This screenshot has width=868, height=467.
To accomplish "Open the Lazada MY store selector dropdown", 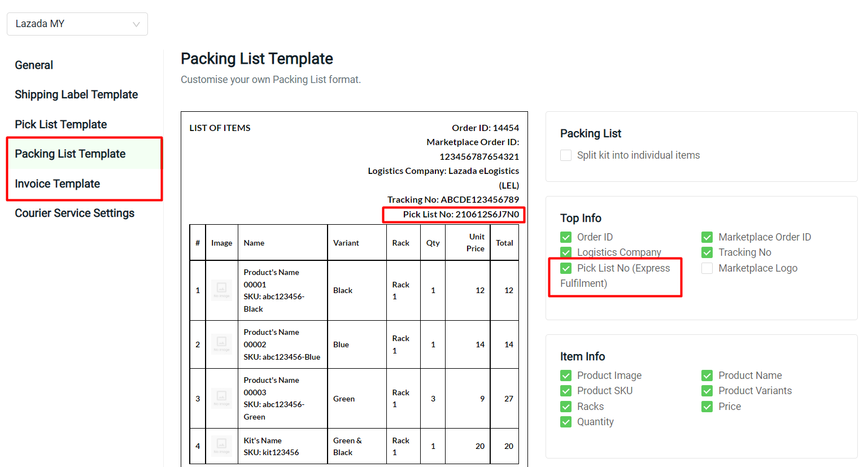I will click(x=77, y=24).
